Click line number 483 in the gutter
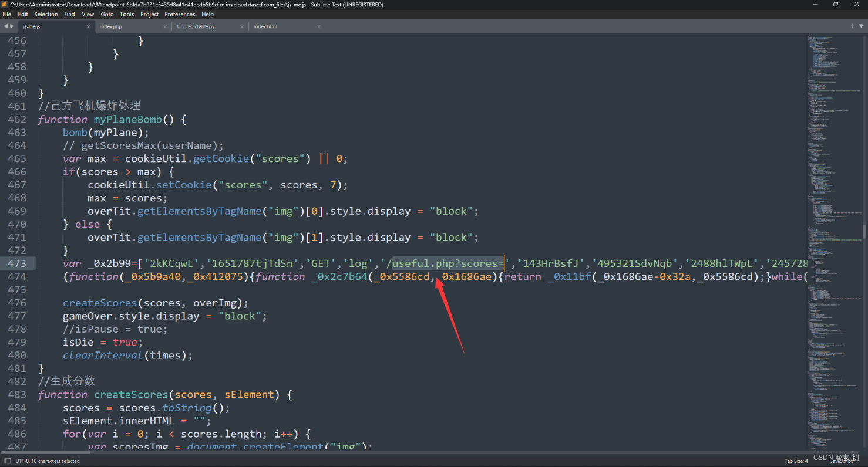 click(17, 394)
